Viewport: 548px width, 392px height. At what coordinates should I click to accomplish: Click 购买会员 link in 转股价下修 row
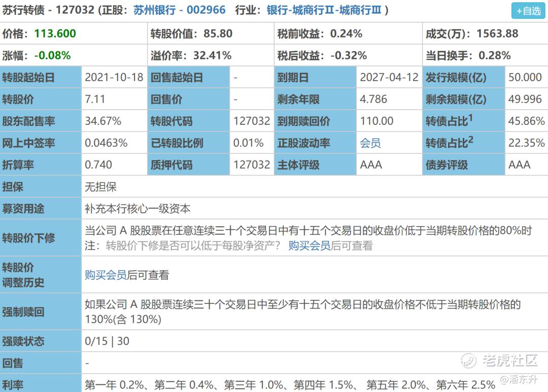click(310, 245)
